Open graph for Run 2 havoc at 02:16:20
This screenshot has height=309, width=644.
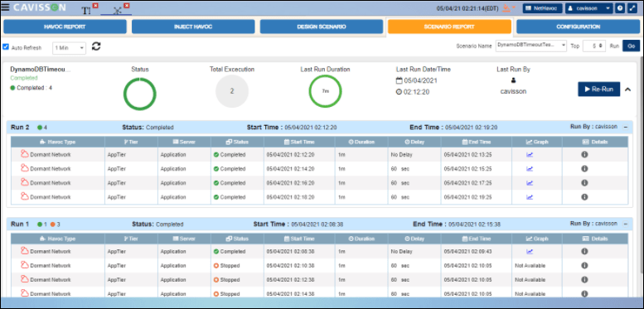click(530, 183)
